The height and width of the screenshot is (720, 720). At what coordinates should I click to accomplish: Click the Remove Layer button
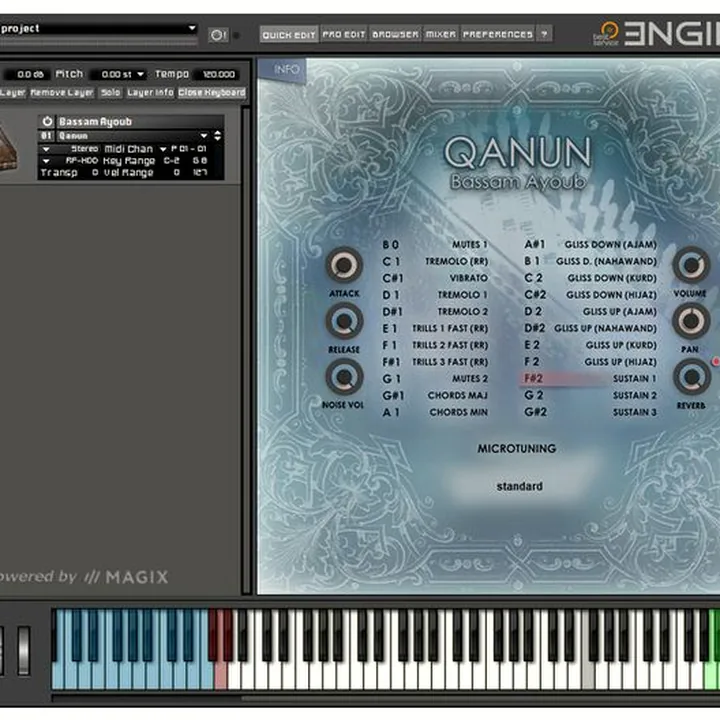(x=62, y=93)
